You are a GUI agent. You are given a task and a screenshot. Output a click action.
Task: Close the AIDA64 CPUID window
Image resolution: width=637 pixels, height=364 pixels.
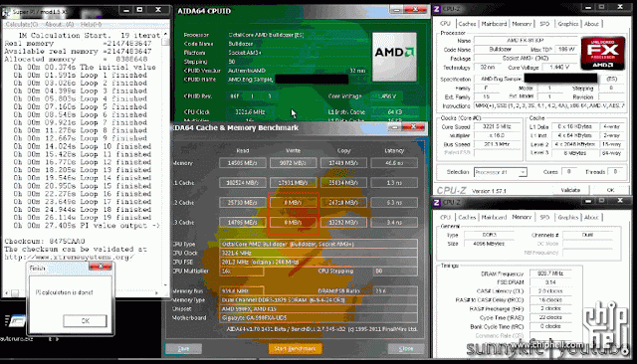pyautogui.click(x=416, y=10)
